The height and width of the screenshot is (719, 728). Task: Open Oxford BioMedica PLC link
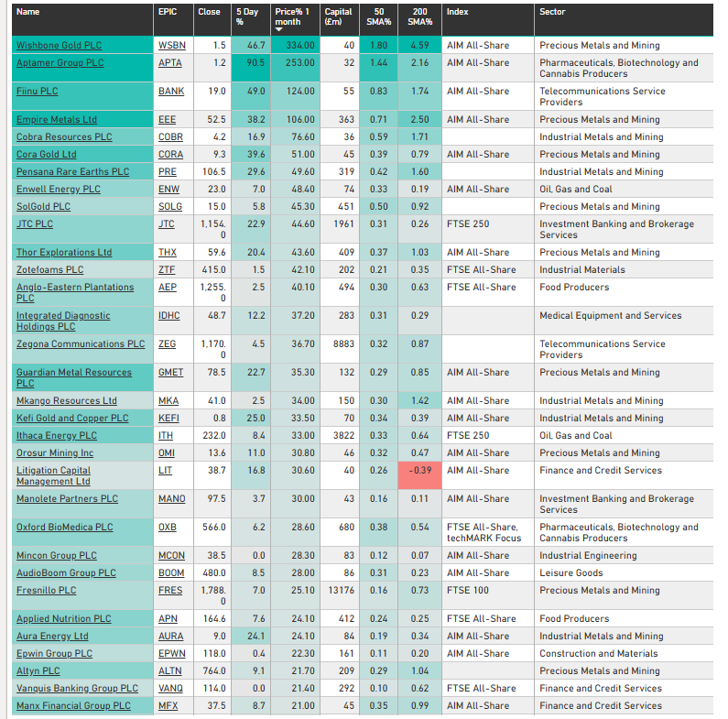click(x=64, y=528)
